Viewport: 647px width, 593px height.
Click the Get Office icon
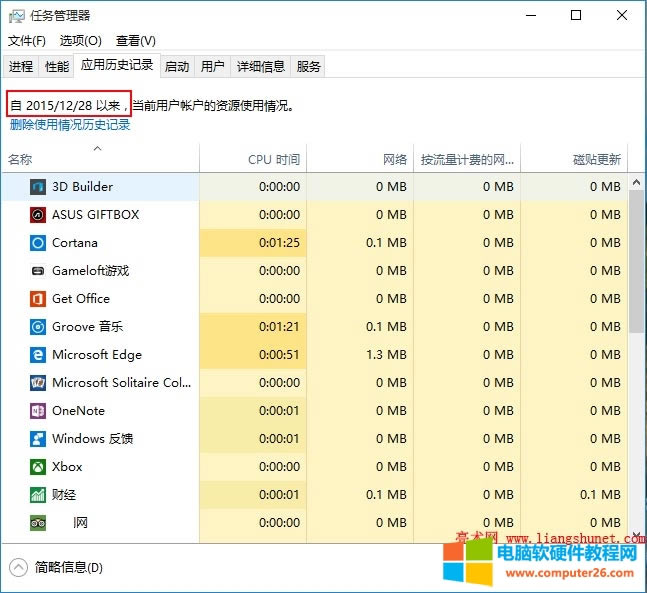coord(38,299)
